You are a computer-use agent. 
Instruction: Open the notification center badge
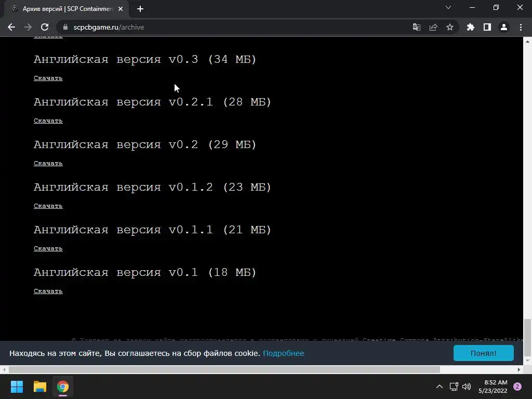coord(517,387)
